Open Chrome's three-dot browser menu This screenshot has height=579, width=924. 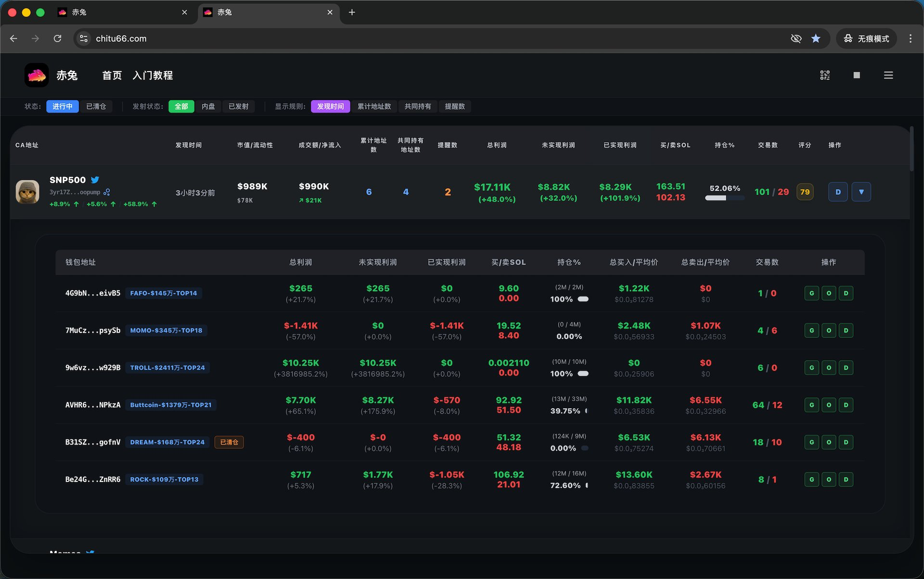pos(910,38)
